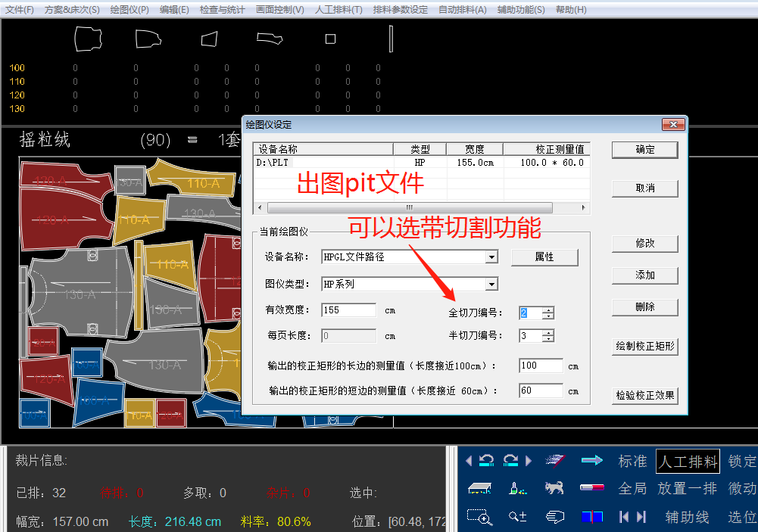Click the dog-shaped tool icon

pyautogui.click(x=554, y=488)
